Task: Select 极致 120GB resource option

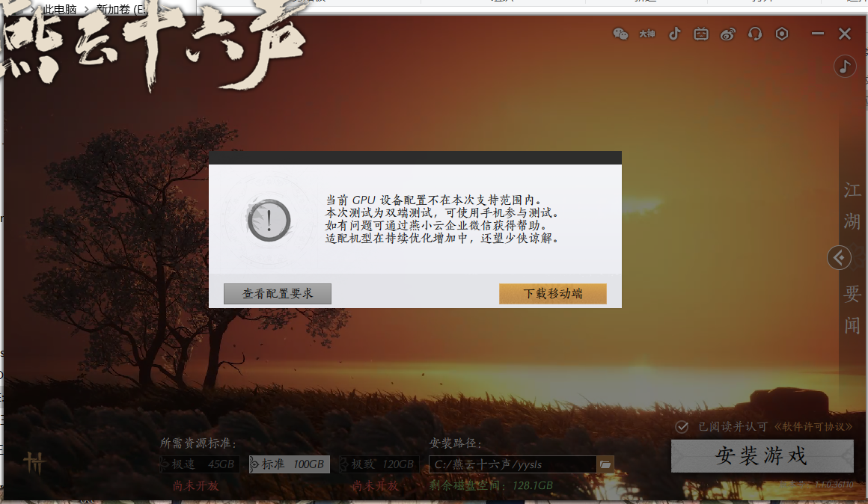Action: [379, 464]
